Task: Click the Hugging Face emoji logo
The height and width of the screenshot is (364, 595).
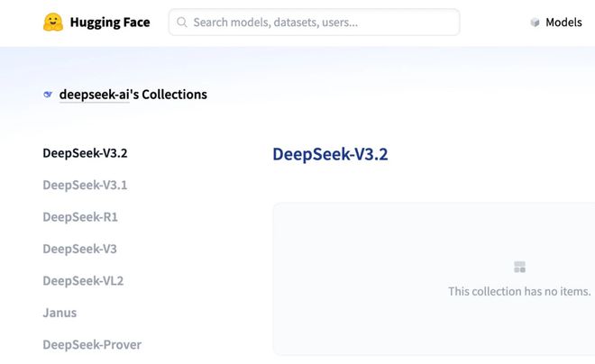Action: 53,23
